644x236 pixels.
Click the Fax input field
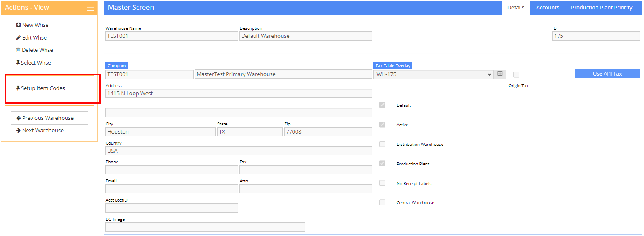pyautogui.click(x=306, y=170)
